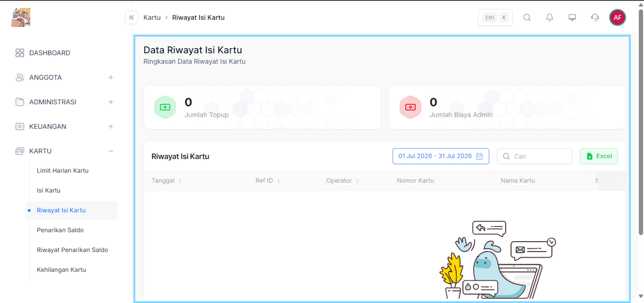Open the calendar icon in date range

[x=479, y=156]
